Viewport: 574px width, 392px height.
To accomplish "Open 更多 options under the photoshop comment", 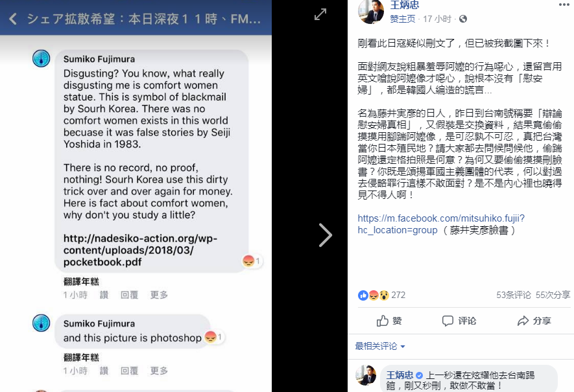I will click(x=159, y=371).
